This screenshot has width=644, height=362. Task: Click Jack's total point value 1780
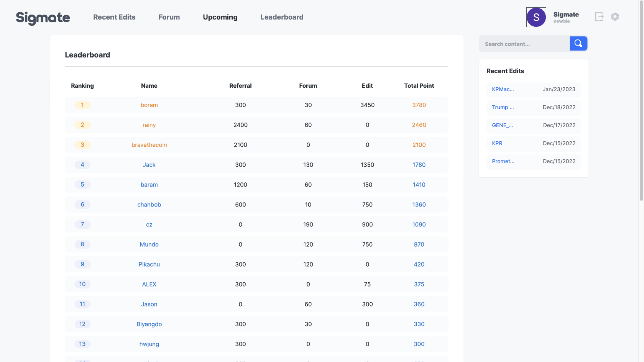(x=419, y=164)
